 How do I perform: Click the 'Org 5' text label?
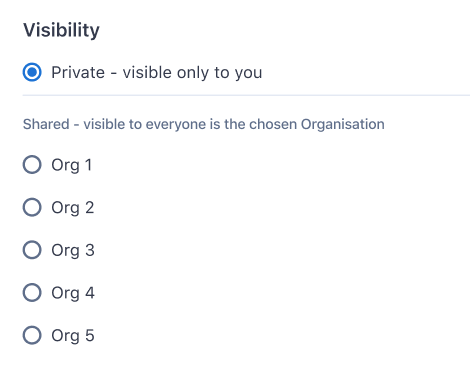coord(73,336)
